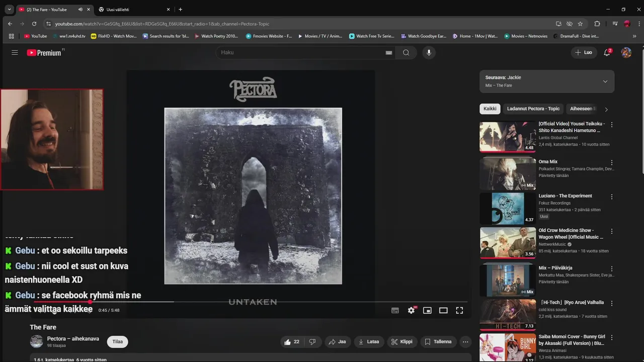Open the FlixHD - Watch Mov... bookmark
The height and width of the screenshot is (362, 644).
click(x=114, y=36)
